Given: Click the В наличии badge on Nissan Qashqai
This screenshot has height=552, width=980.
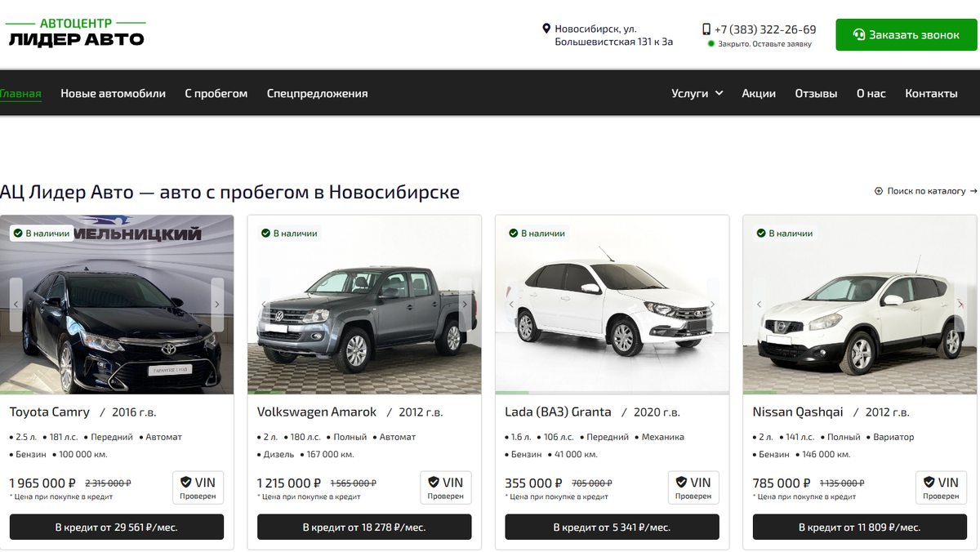Looking at the screenshot, I should tap(784, 234).
